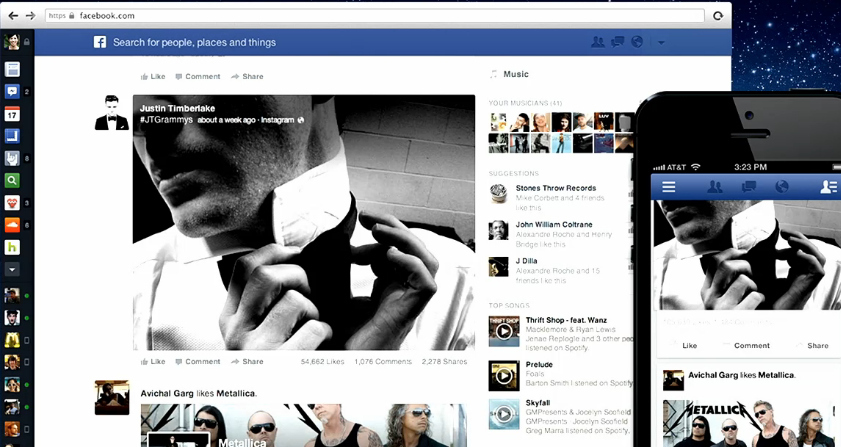The width and height of the screenshot is (841, 447).
Task: Open the Stones Throw Records suggestion
Action: pyautogui.click(x=555, y=188)
